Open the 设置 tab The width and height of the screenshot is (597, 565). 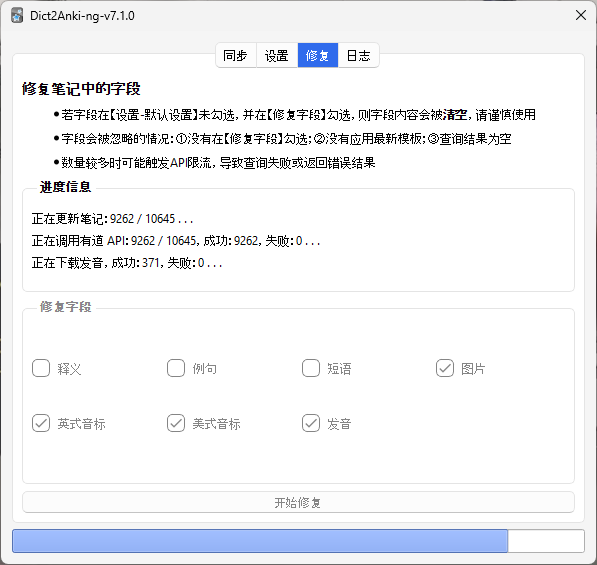point(277,56)
